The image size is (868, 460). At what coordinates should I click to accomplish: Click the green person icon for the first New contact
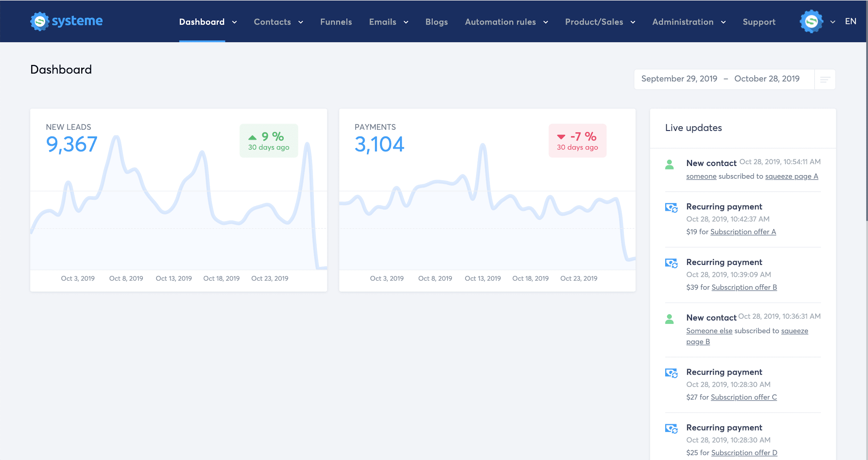[x=669, y=165]
